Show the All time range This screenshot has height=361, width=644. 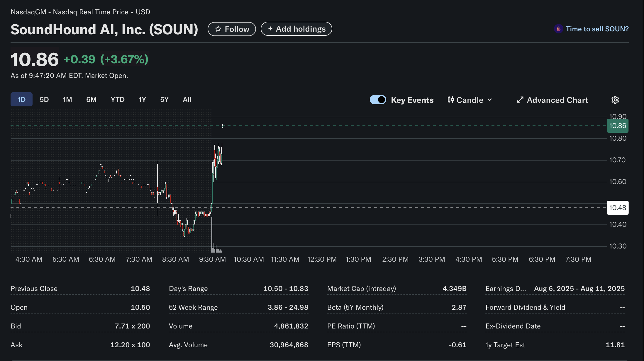coord(187,100)
